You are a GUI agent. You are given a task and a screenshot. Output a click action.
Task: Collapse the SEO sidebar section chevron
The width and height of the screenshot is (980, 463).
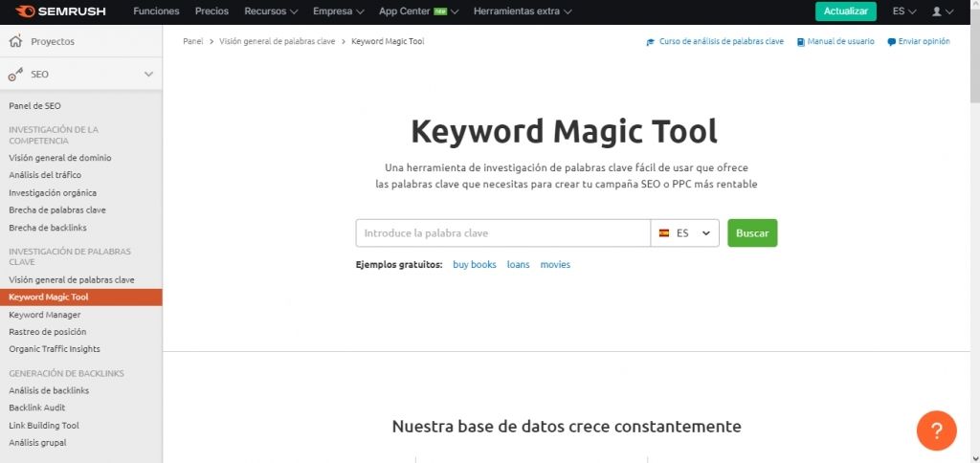click(148, 74)
